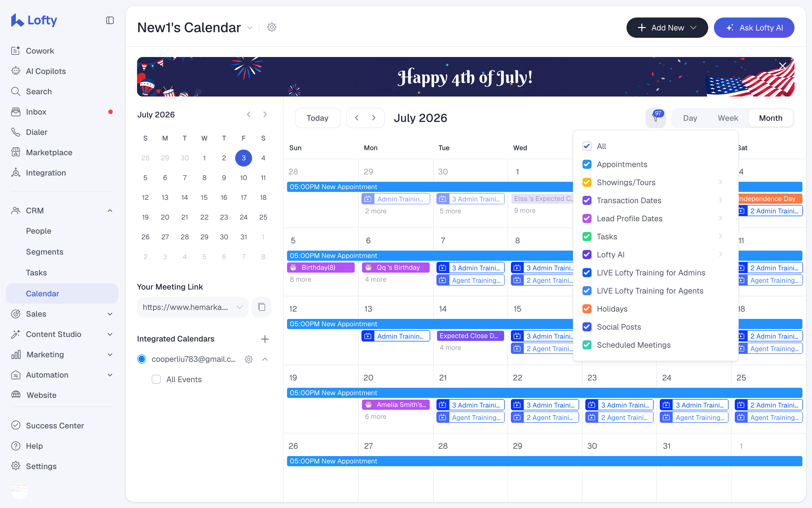The image size is (812, 508).
Task: Open Qq's Birthday event
Action: (396, 268)
